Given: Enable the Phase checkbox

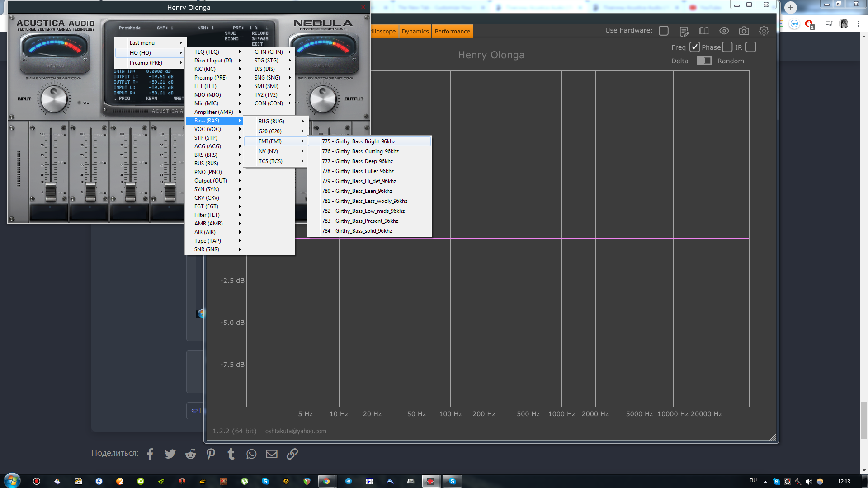Looking at the screenshot, I should pyautogui.click(x=727, y=47).
